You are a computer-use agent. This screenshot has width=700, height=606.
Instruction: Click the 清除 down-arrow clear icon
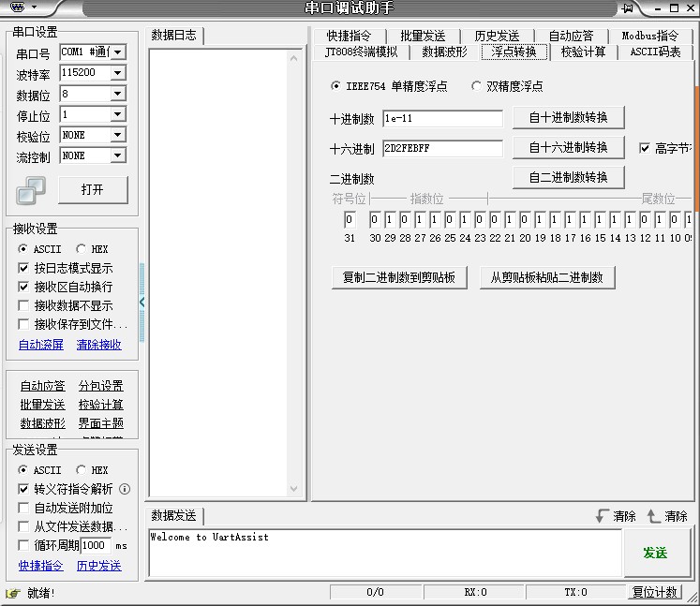602,516
